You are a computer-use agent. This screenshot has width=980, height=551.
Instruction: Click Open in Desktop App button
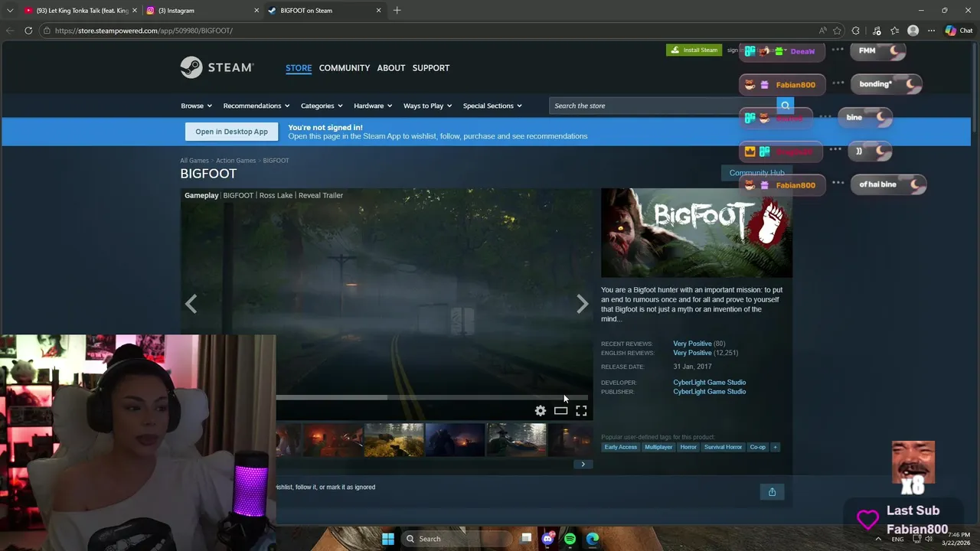click(x=231, y=132)
